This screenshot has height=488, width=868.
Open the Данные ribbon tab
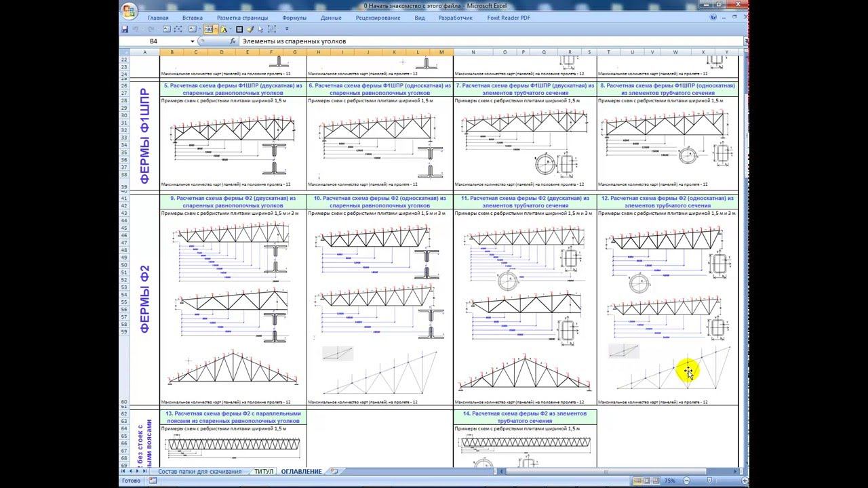(x=331, y=18)
